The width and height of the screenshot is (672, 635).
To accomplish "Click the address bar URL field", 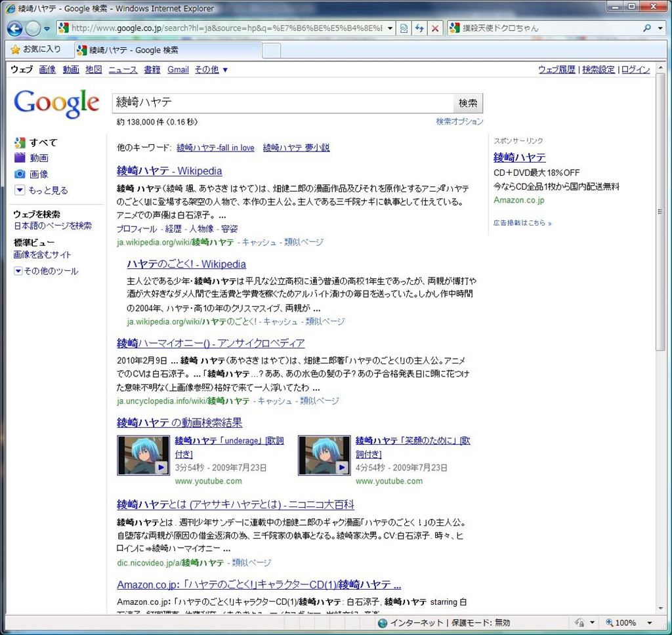I will [x=228, y=28].
